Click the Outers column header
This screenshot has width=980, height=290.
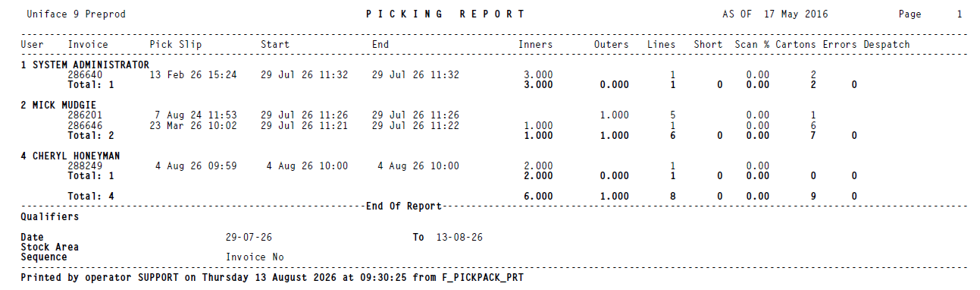(x=612, y=45)
